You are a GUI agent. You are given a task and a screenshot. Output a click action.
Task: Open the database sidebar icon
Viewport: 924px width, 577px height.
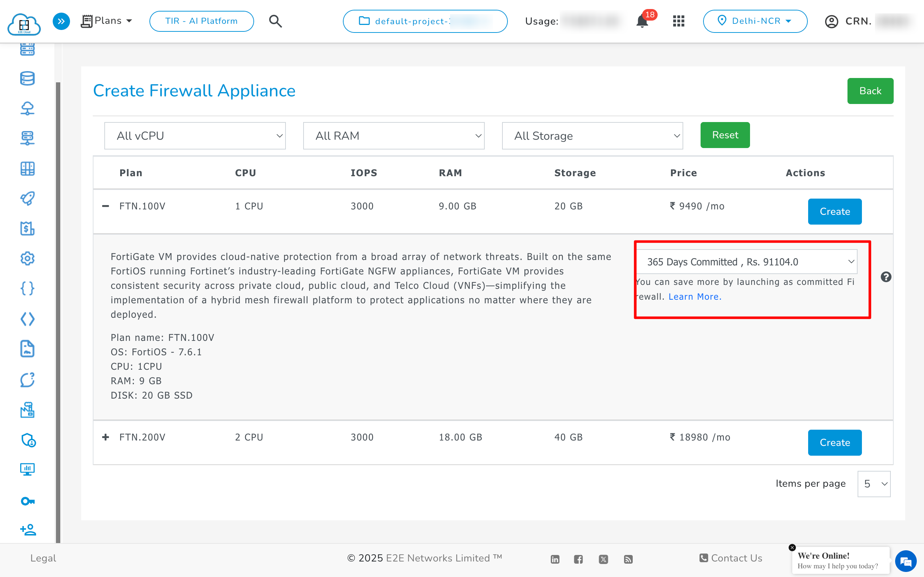[27, 78]
